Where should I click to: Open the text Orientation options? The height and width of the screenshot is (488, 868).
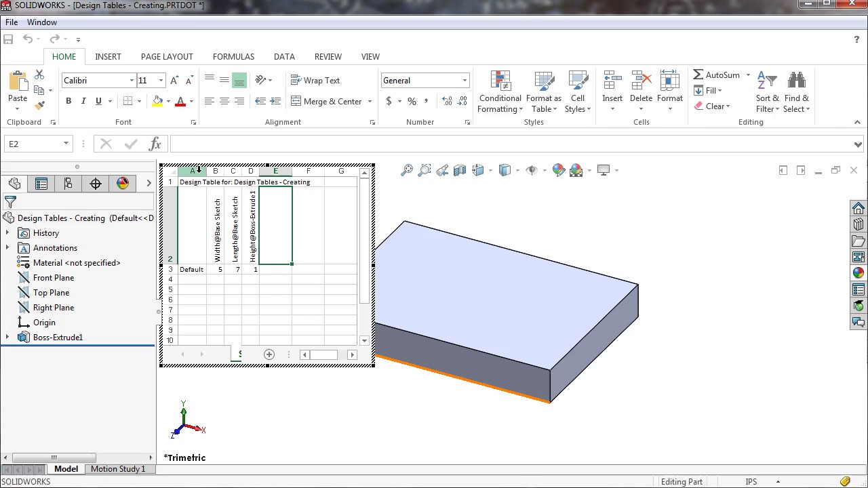263,80
